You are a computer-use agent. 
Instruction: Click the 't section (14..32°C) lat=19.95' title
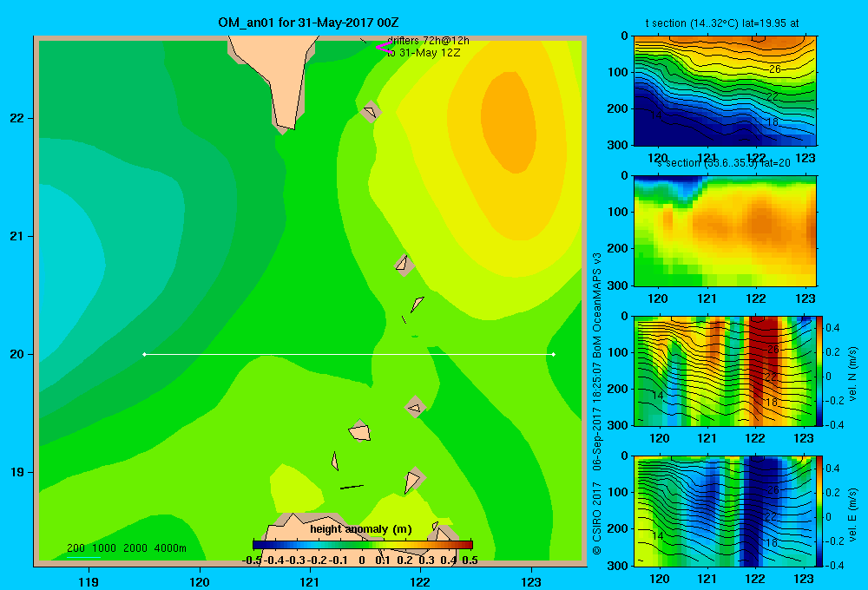coord(722,23)
